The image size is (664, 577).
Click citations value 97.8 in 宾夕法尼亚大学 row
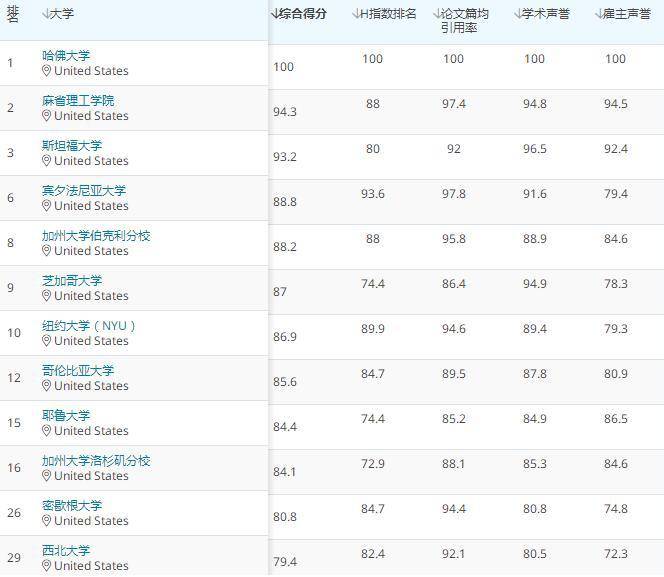click(x=454, y=193)
